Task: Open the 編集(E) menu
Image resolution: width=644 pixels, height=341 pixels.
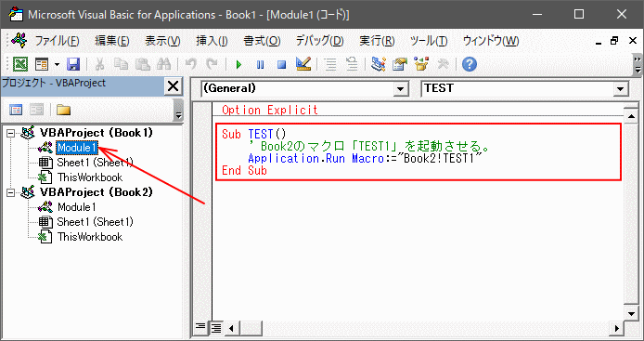Action: (112, 41)
